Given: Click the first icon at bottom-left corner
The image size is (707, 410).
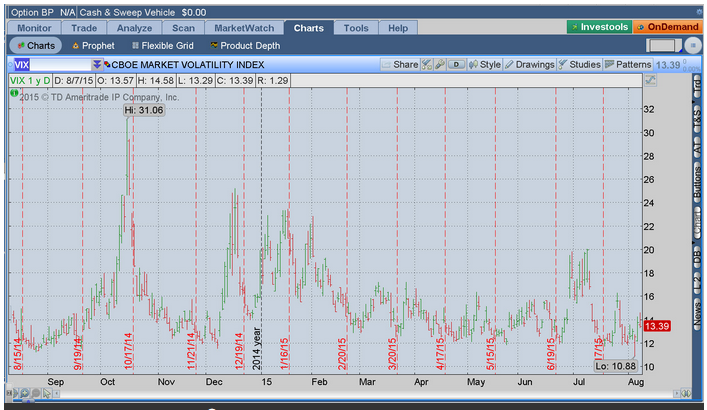Looking at the screenshot, I should pyautogui.click(x=9, y=393).
